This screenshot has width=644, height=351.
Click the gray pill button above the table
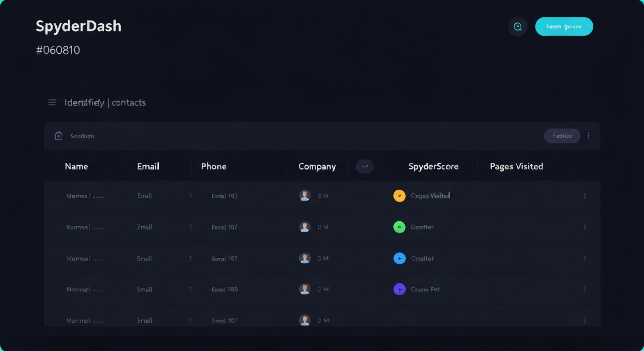click(562, 136)
